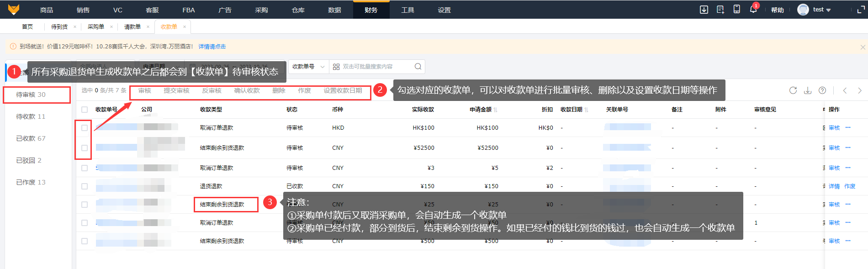The width and height of the screenshot is (868, 269).
Task: Click the download center icon in top bar
Action: (704, 10)
